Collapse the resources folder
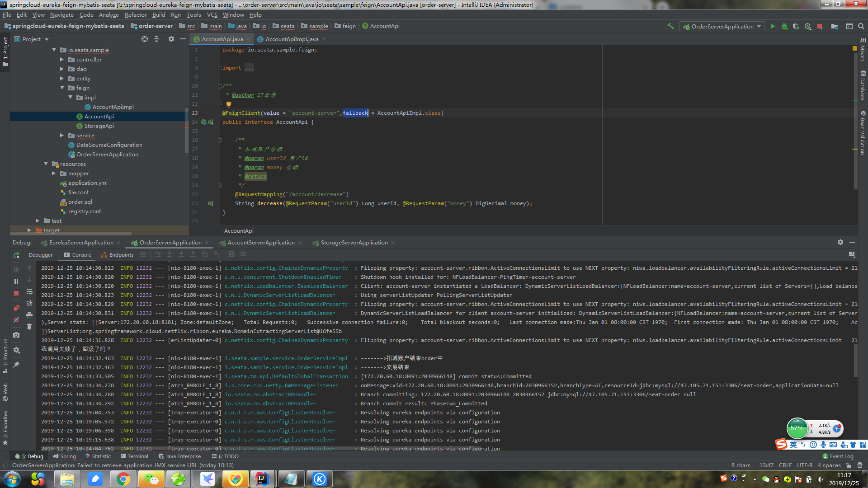This screenshot has height=488, width=868. 46,164
